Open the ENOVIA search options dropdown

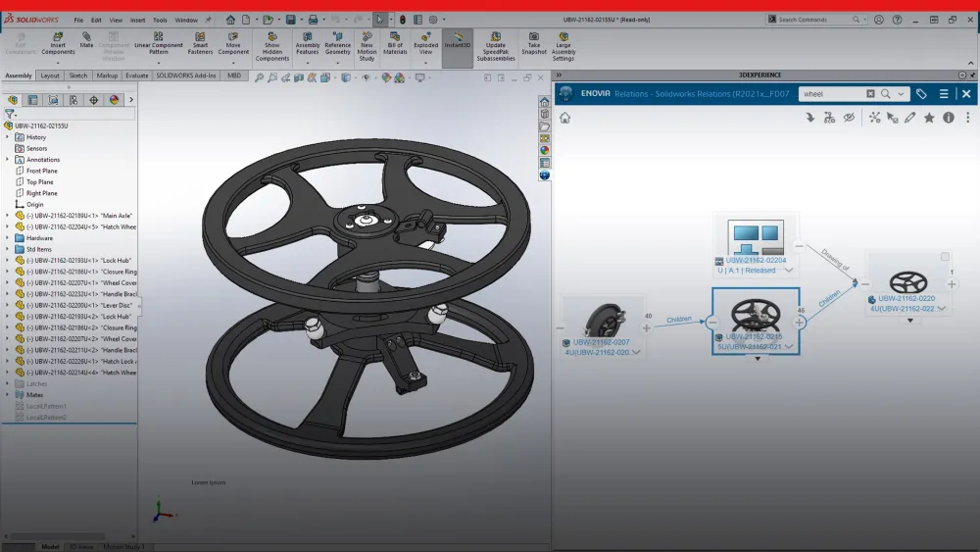click(x=901, y=94)
